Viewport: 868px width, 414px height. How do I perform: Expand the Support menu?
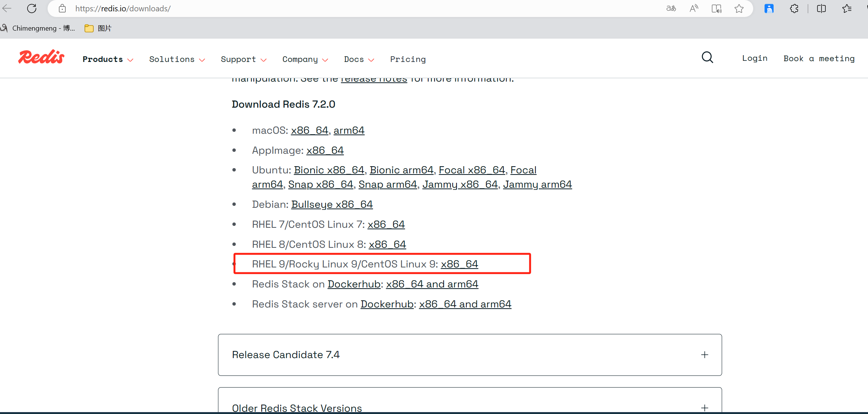(x=244, y=59)
